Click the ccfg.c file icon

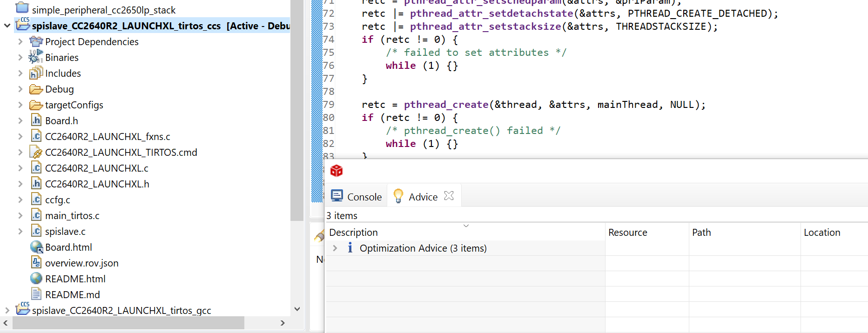tap(36, 199)
